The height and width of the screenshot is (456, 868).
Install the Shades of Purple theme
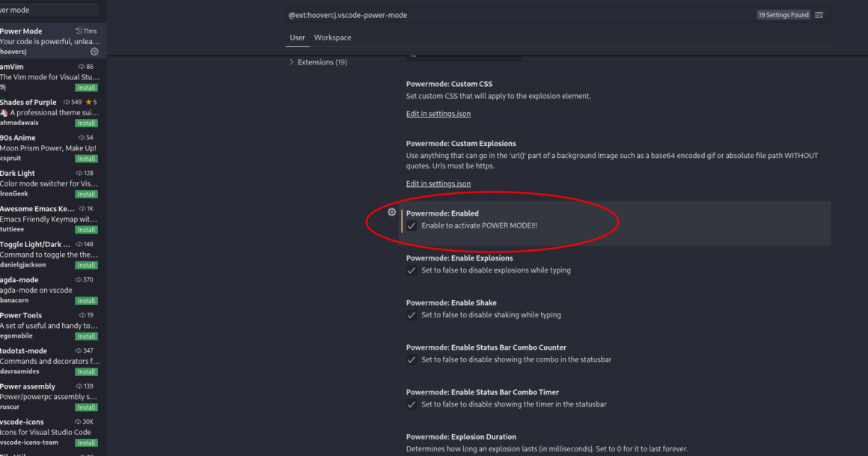point(86,123)
